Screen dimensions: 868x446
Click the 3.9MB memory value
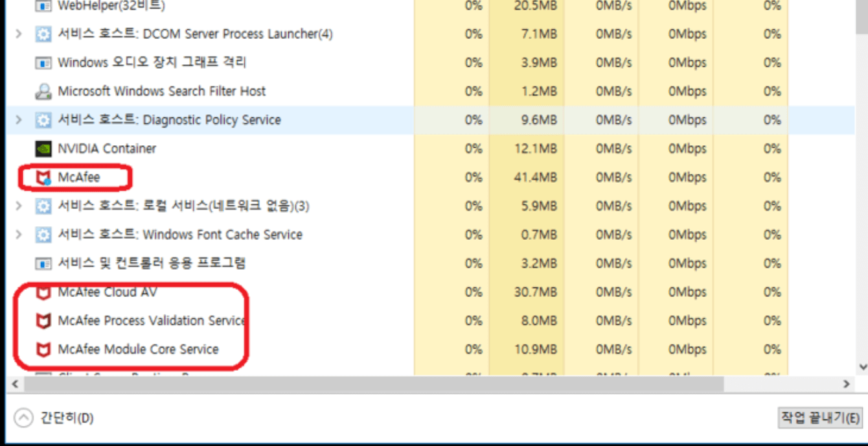(539, 63)
